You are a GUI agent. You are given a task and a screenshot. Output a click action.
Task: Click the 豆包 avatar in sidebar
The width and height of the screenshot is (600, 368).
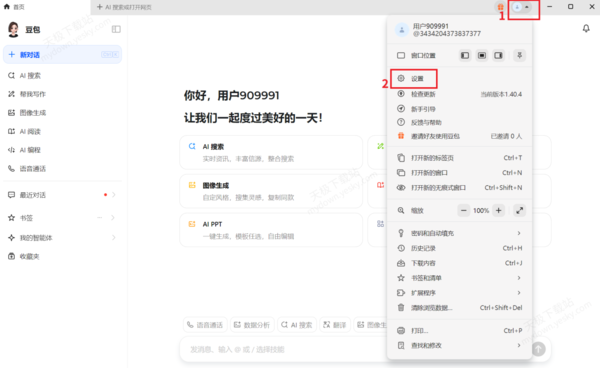(13, 29)
